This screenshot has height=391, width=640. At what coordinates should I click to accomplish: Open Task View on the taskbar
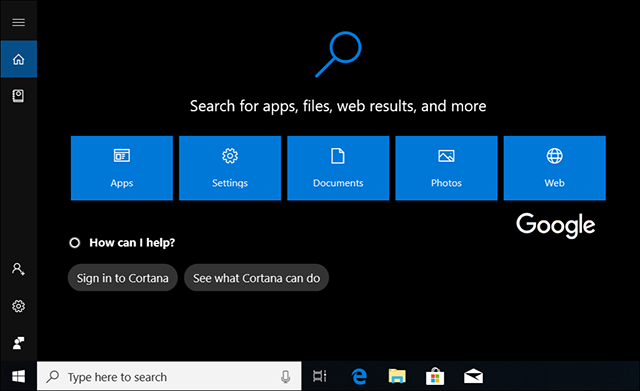[x=320, y=376]
